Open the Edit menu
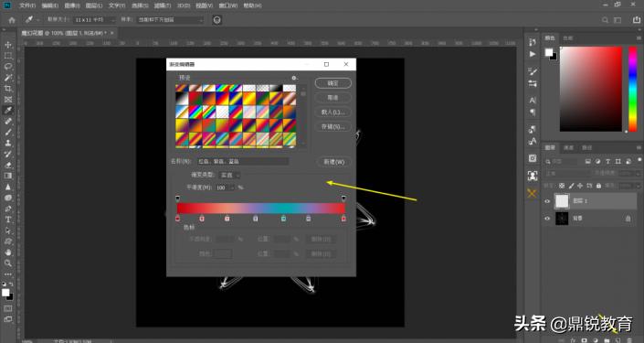This screenshot has height=343, width=644. (49, 5)
